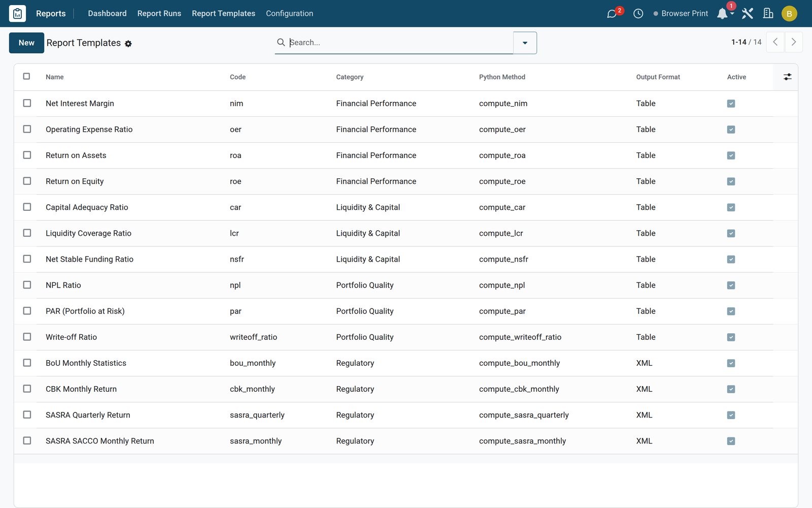Open the conversations chat bubble icon
The width and height of the screenshot is (812, 508).
click(612, 14)
